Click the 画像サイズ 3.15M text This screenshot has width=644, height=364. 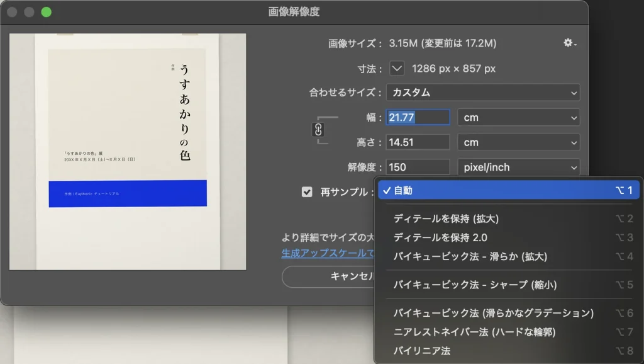click(412, 43)
